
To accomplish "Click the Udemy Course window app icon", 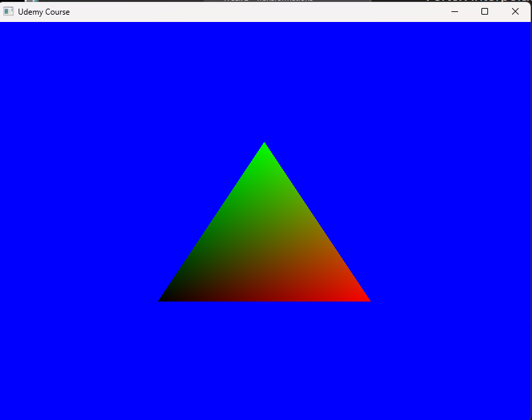I will coord(8,11).
